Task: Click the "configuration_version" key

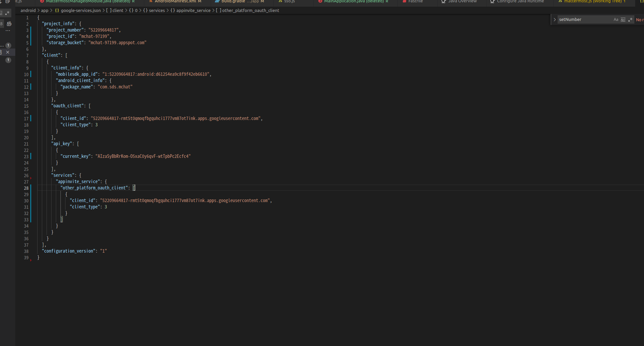Action: tap(68, 251)
